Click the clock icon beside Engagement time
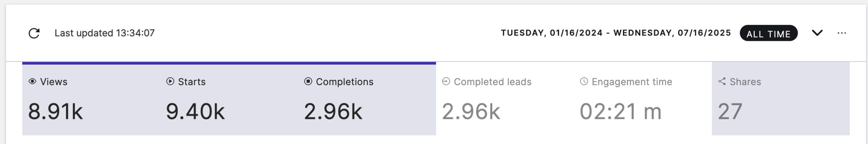 (x=584, y=81)
